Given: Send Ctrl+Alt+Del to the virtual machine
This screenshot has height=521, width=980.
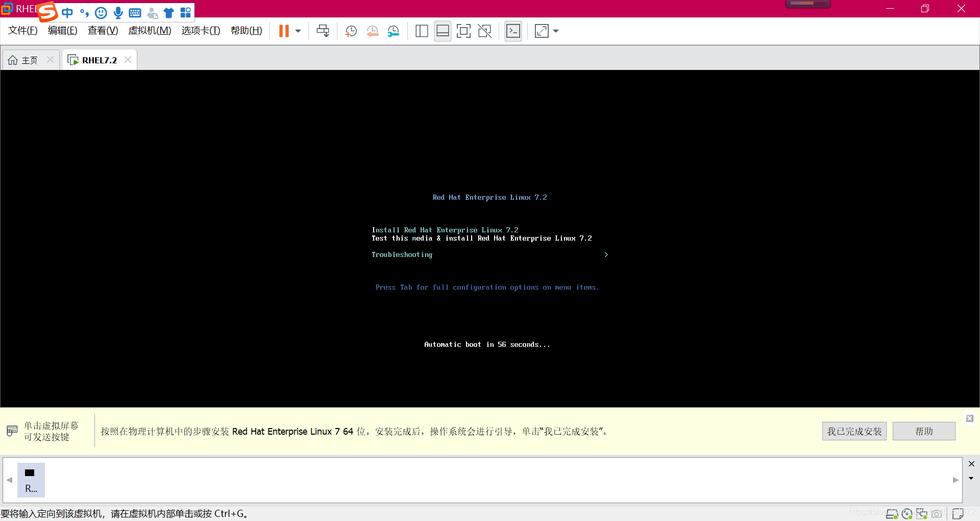Looking at the screenshot, I should (323, 31).
